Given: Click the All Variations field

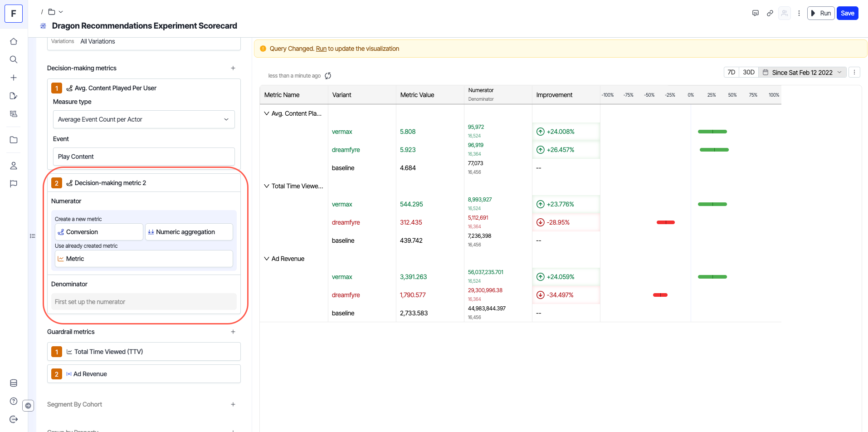Looking at the screenshot, I should [x=144, y=41].
